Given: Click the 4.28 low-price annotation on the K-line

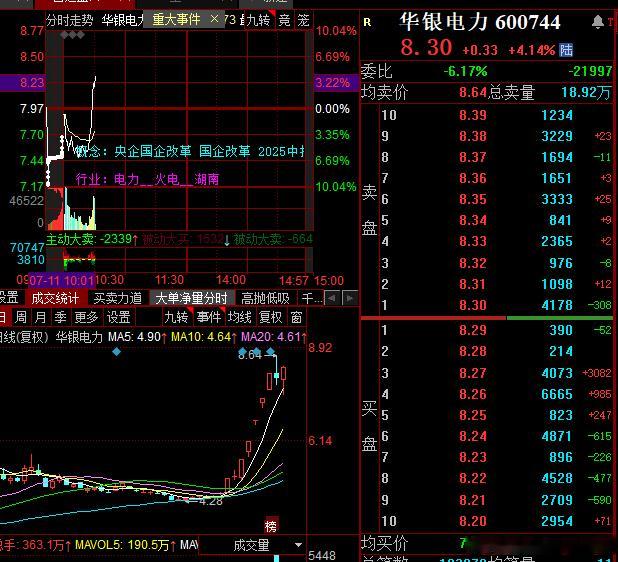Looking at the screenshot, I should tap(211, 501).
